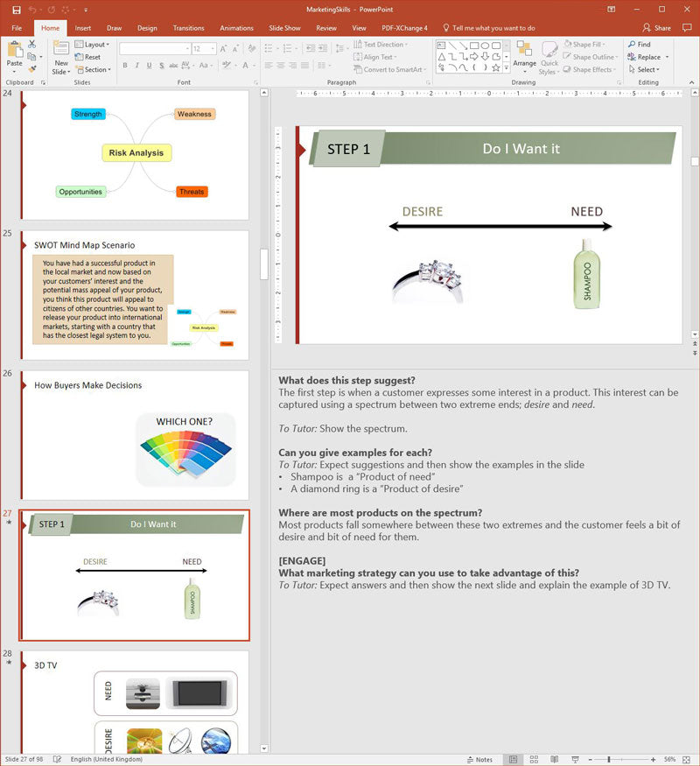The width and height of the screenshot is (700, 766).
Task: Switch to the Transitions tab
Action: point(188,28)
